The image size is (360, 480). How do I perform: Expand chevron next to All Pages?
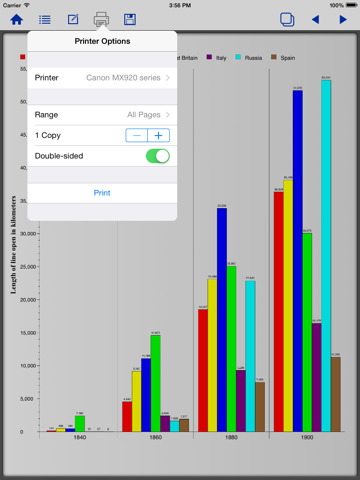pos(168,115)
